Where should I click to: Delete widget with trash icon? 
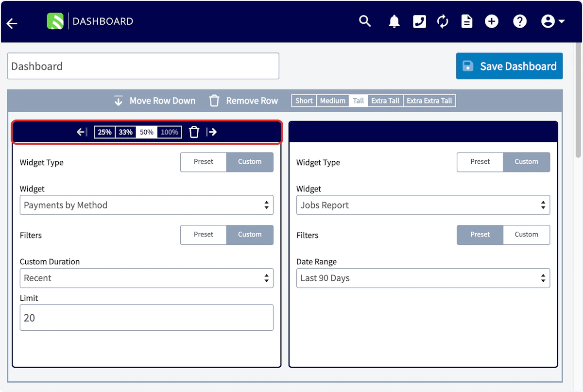194,132
